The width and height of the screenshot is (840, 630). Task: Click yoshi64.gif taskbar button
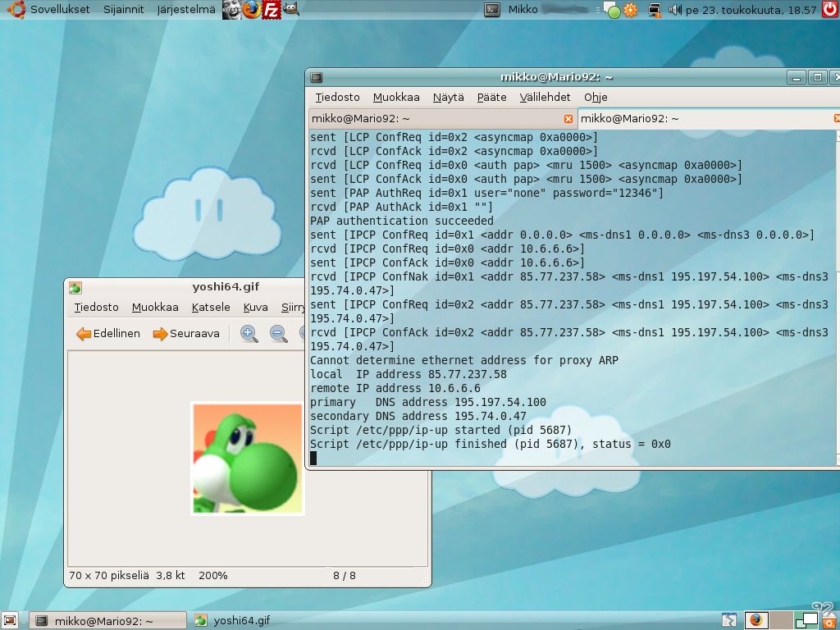click(x=232, y=621)
